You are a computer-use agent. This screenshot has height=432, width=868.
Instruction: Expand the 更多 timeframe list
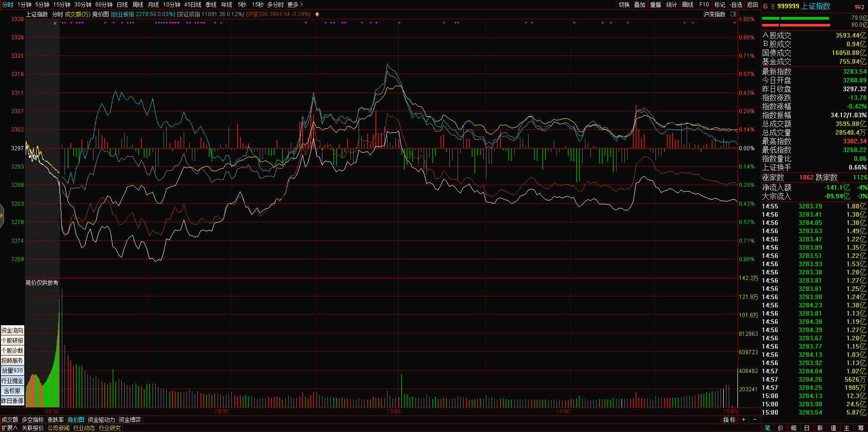295,5
